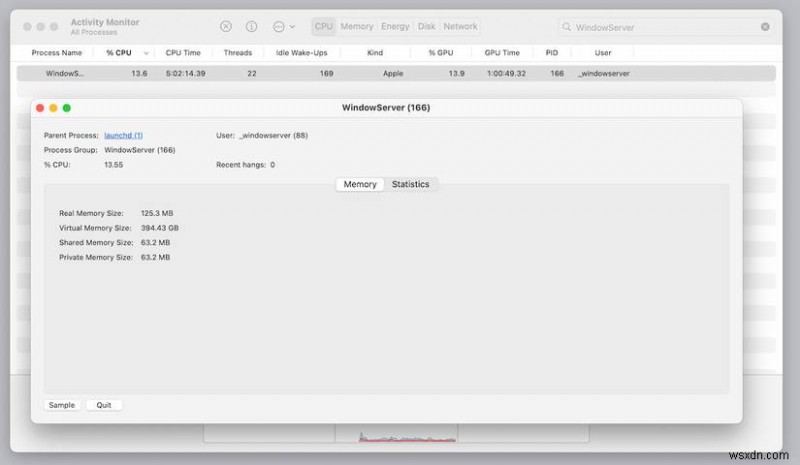Sort by Process Name column
The width and height of the screenshot is (800, 465).
coord(57,53)
